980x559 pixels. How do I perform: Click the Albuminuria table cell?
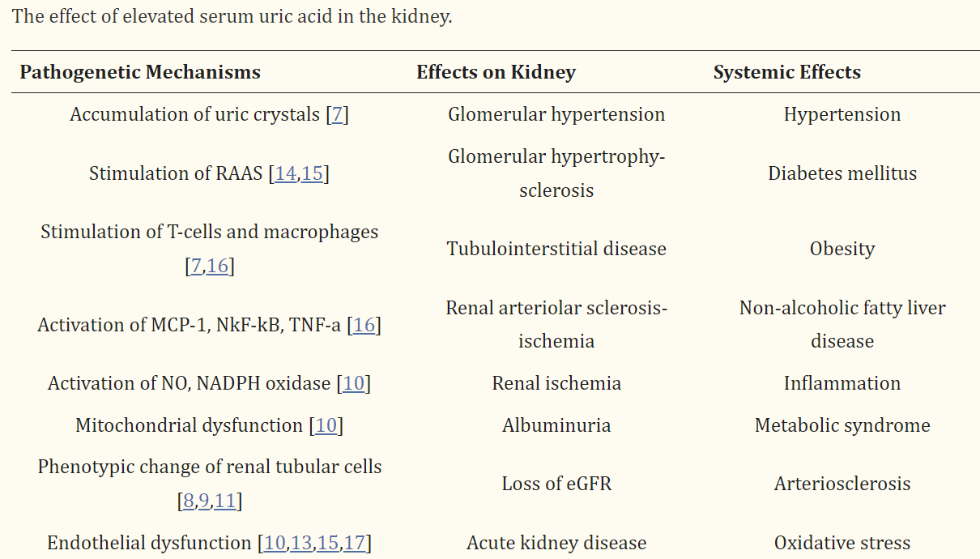coord(556,425)
